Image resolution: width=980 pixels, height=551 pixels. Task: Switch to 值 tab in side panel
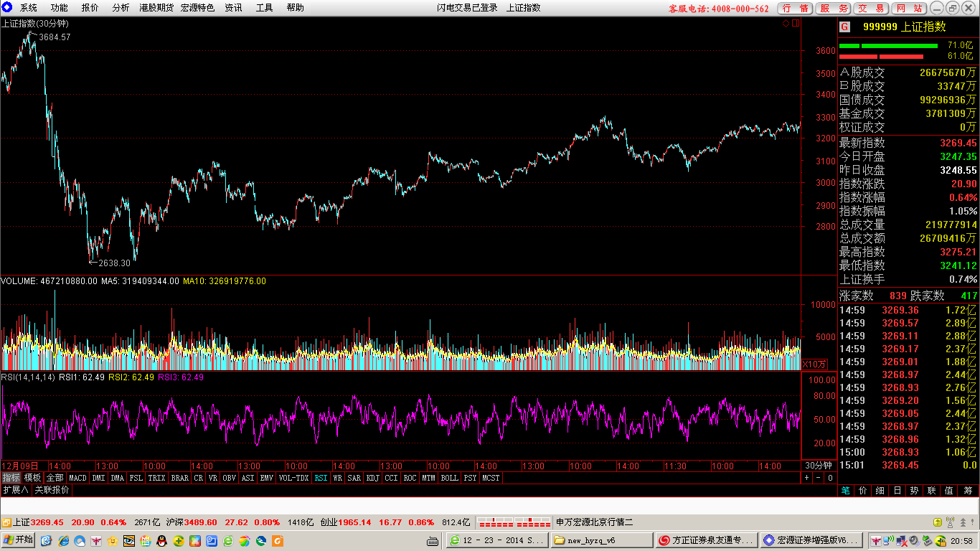point(949,491)
